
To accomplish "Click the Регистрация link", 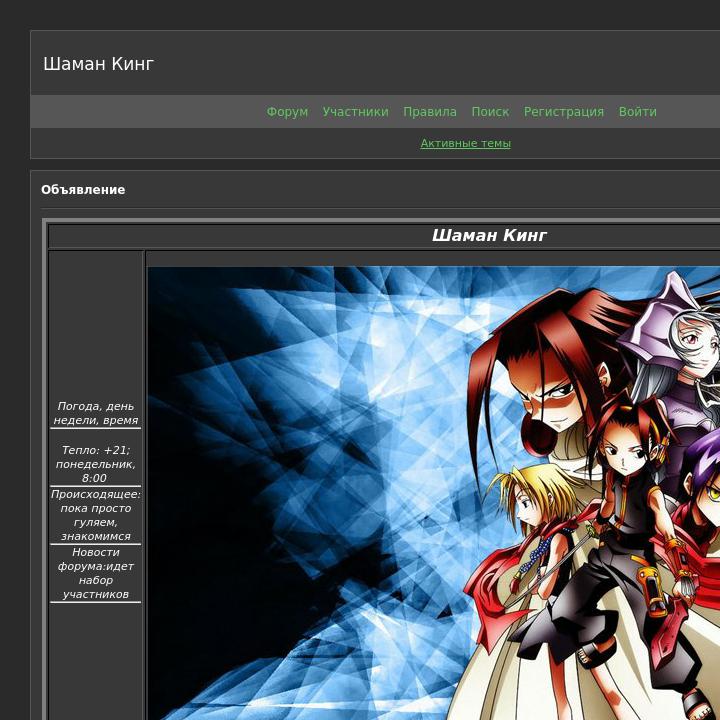I will tap(564, 112).
